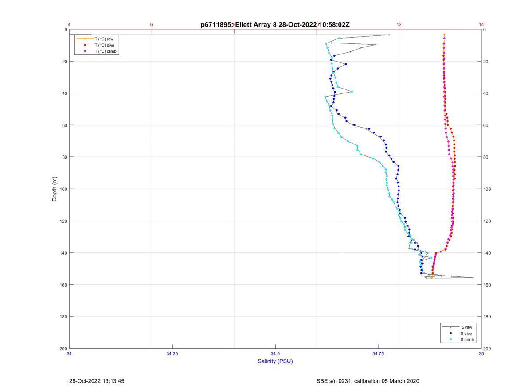Click the 160 tick on the left depth axis
Screen dimensions: 532x392
point(63,285)
